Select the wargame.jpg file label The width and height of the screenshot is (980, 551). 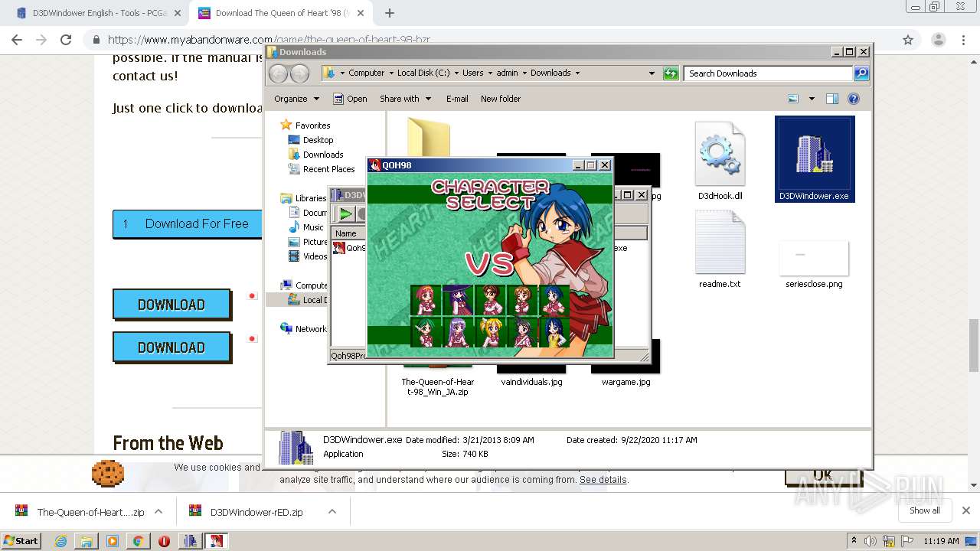(626, 382)
